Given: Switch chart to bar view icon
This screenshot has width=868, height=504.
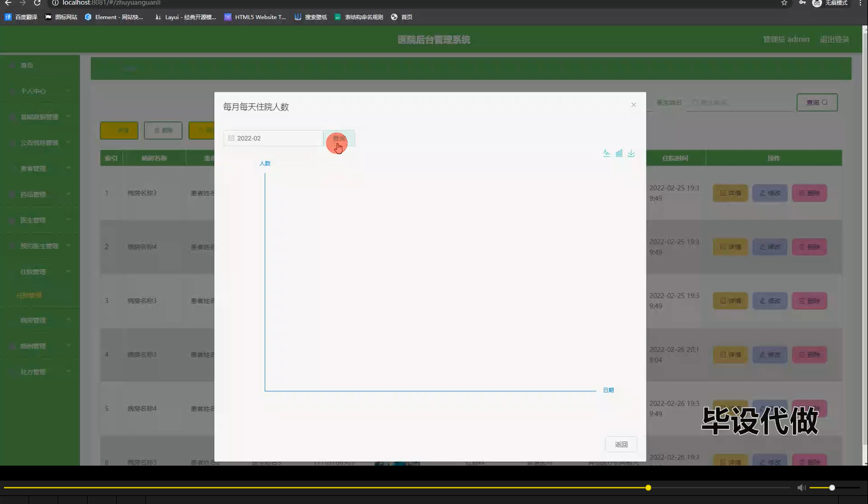Looking at the screenshot, I should click(x=619, y=153).
